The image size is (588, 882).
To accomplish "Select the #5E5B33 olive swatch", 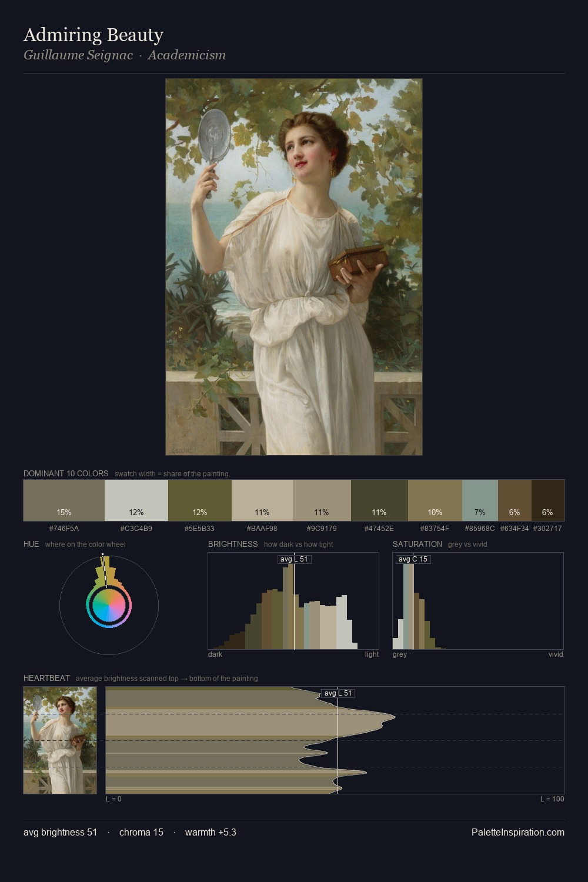I will 200,500.
